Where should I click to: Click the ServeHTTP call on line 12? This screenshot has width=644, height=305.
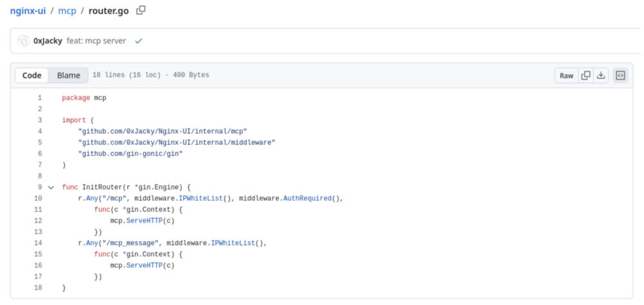[144, 221]
